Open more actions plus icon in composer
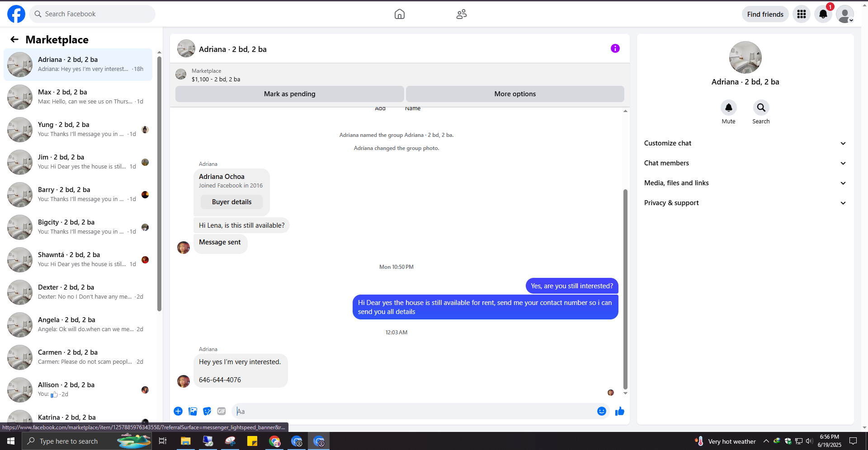This screenshot has height=450, width=868. click(178, 411)
